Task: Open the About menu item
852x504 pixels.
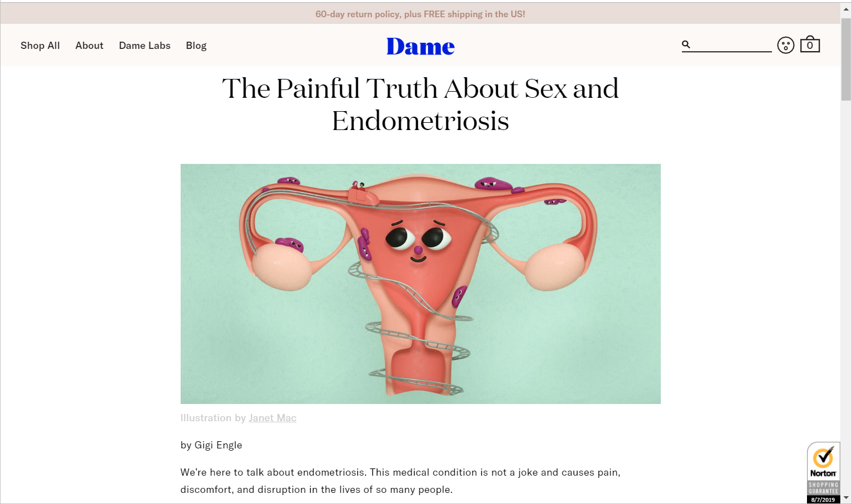Action: pyautogui.click(x=89, y=46)
